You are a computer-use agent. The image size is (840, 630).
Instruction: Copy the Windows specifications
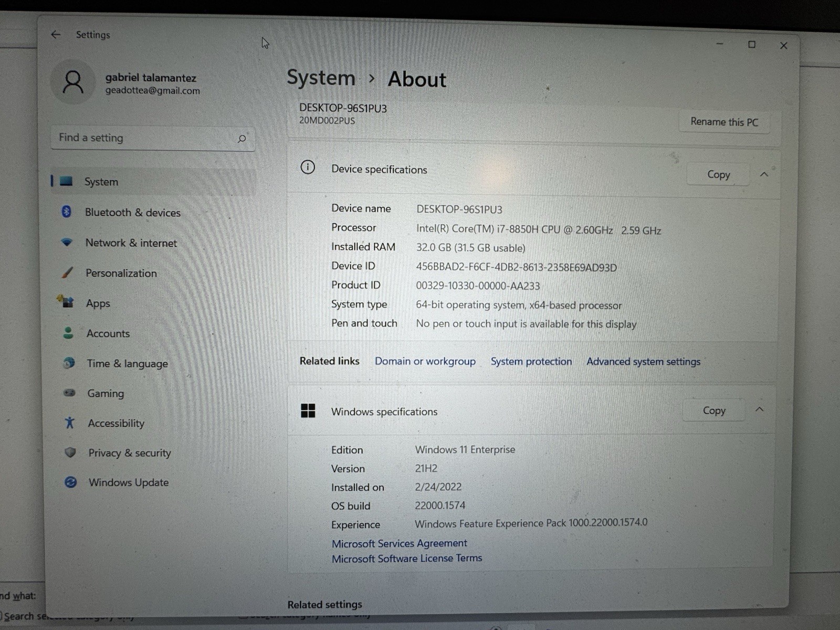714,411
